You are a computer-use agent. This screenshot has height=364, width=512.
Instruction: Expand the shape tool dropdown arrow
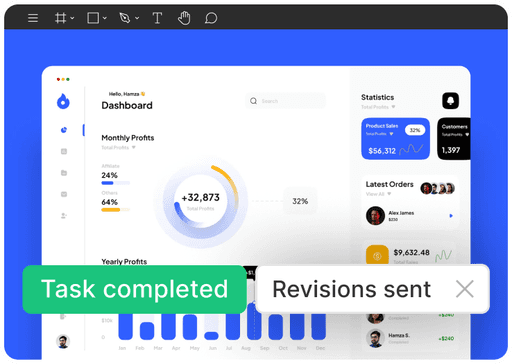pos(105,18)
